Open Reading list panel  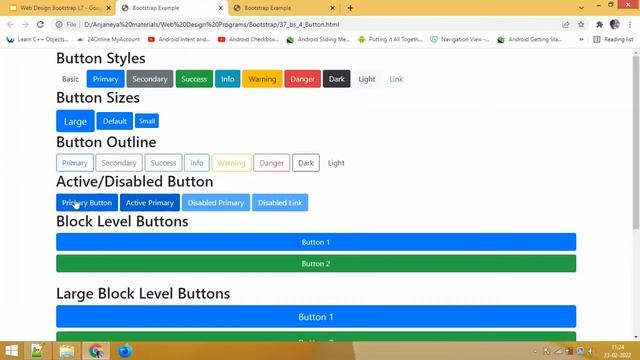613,39
